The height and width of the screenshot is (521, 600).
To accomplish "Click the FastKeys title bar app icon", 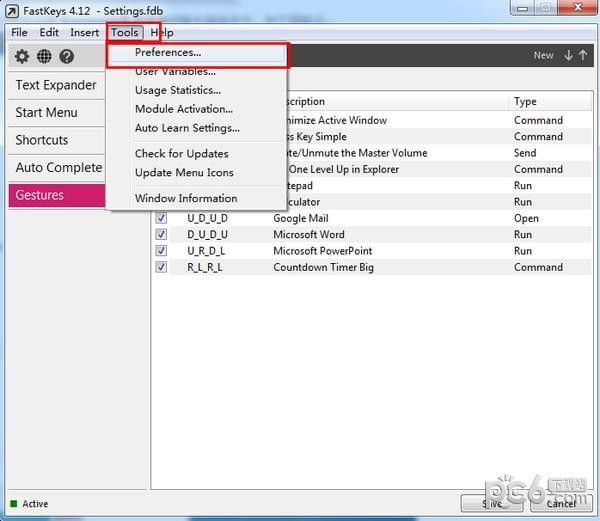I will tap(12, 12).
